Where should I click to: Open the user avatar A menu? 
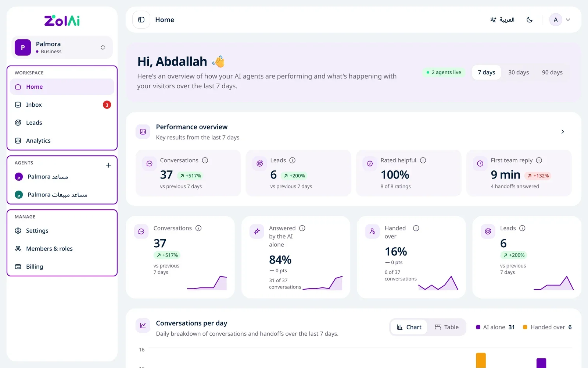560,20
